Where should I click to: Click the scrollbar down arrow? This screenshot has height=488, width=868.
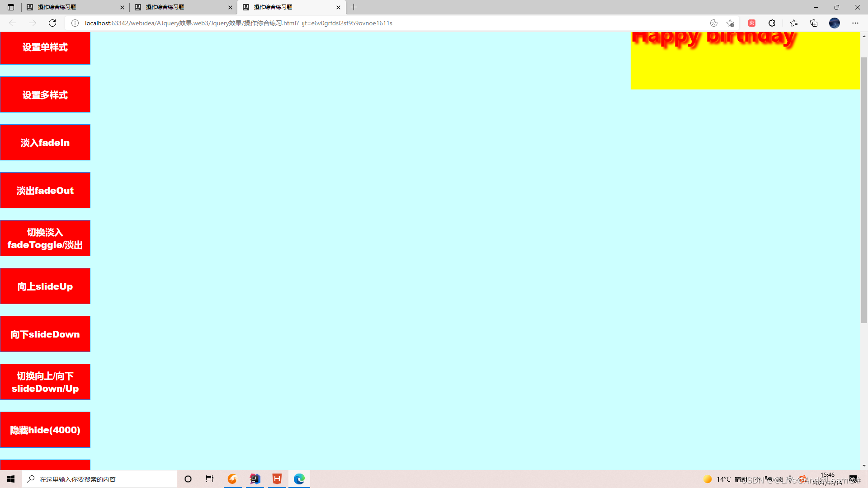pos(864,466)
